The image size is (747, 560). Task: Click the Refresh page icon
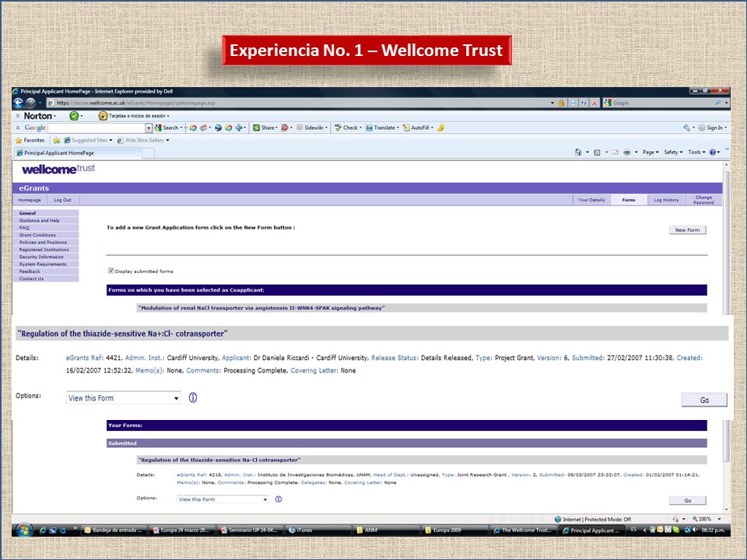click(583, 103)
